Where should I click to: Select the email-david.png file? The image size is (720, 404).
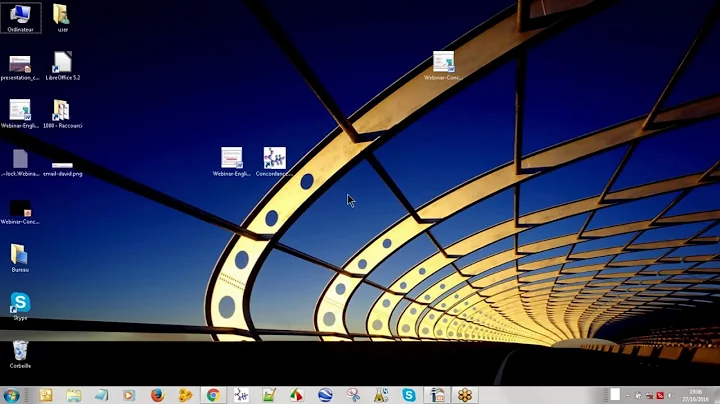click(62, 169)
